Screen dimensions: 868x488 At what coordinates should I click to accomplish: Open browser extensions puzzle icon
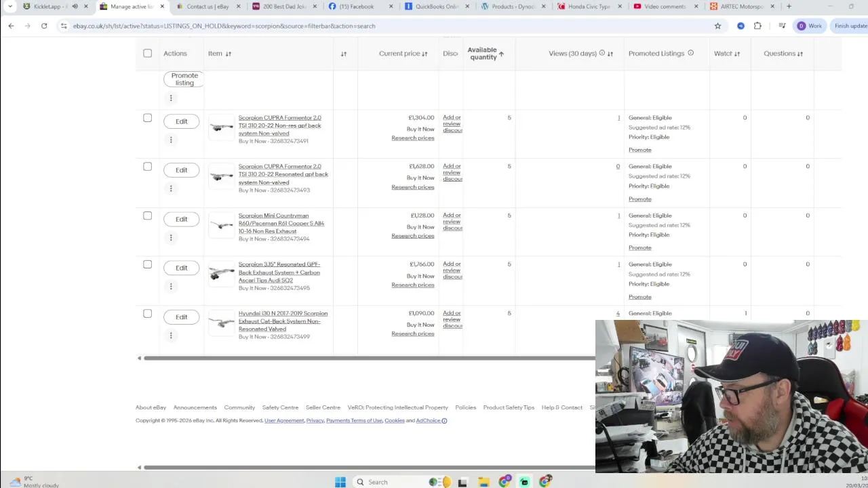tap(757, 26)
